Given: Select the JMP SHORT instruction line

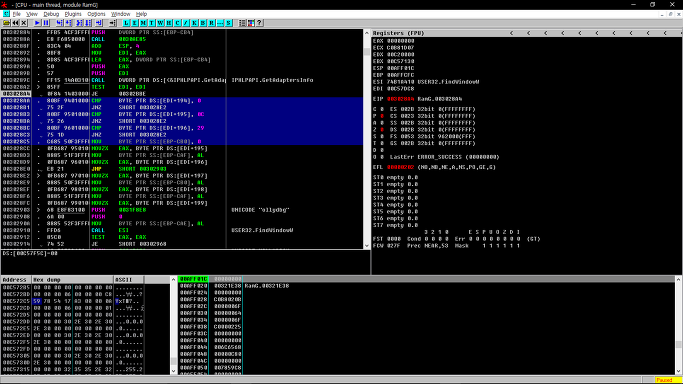Looking at the screenshot, I should coord(182,169).
